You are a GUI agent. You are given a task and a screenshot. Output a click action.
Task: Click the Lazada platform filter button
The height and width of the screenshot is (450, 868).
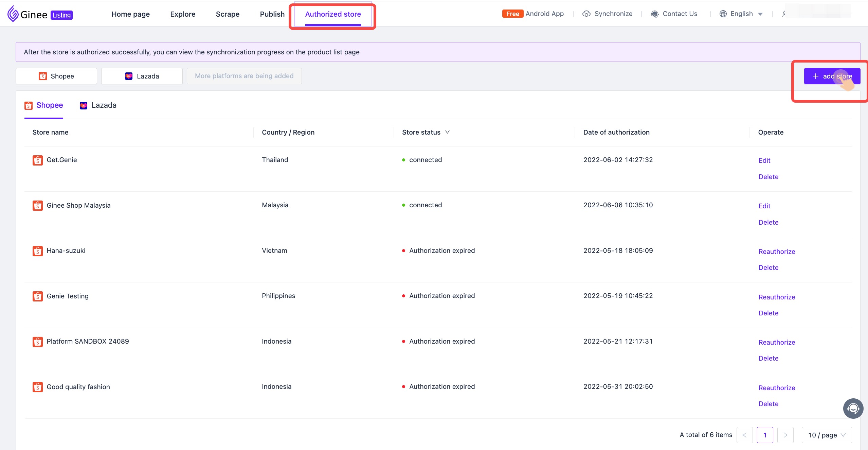142,76
